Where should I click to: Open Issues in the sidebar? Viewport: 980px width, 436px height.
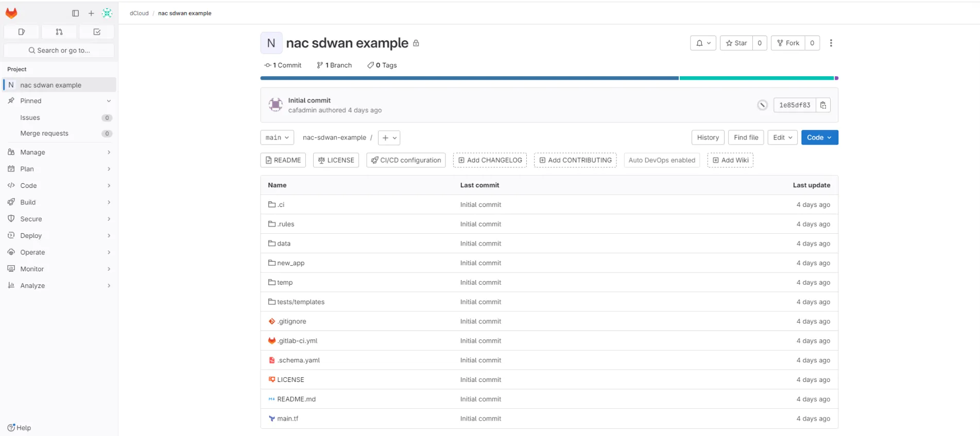click(x=30, y=118)
